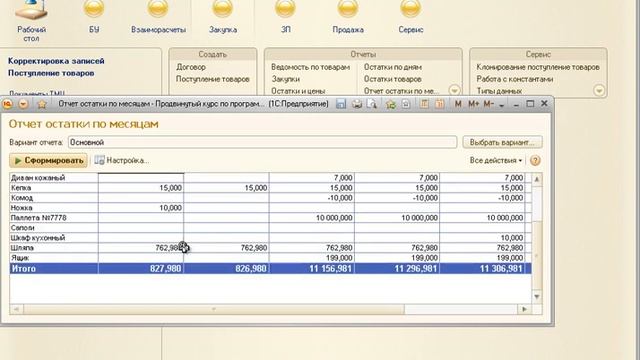Viewport: 640px width, 360px height.
Task: Click the M memory button
Action: pyautogui.click(x=458, y=104)
